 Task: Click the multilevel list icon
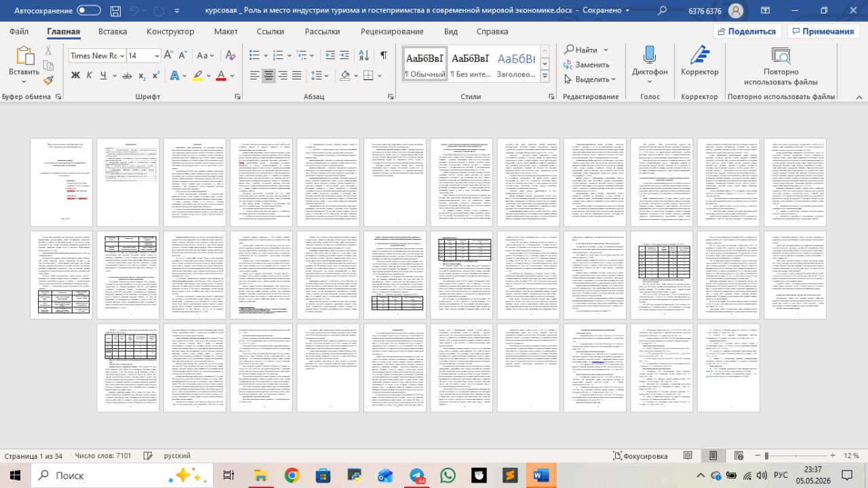click(x=302, y=56)
